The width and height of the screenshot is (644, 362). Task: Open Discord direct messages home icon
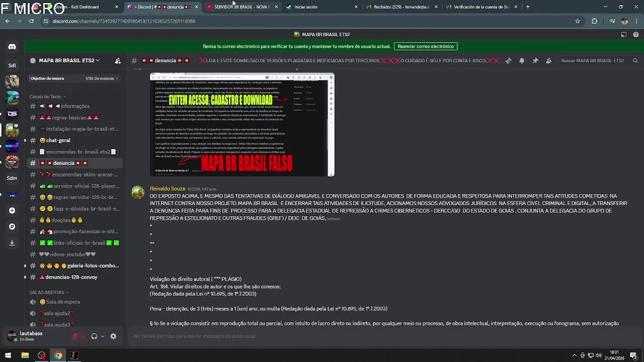(x=12, y=46)
